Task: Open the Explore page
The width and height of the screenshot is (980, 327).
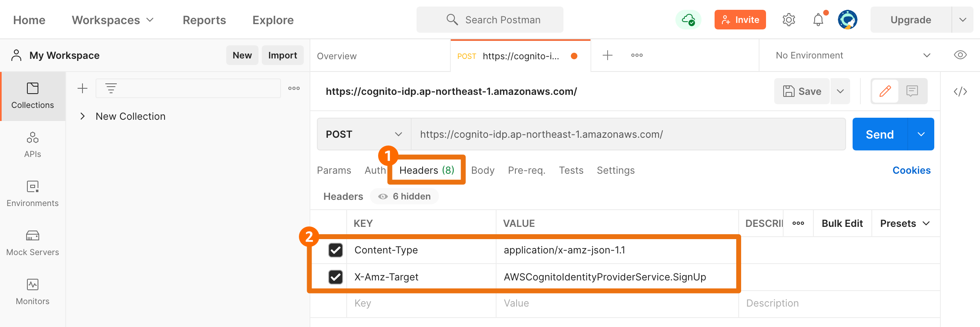Action: point(273,20)
